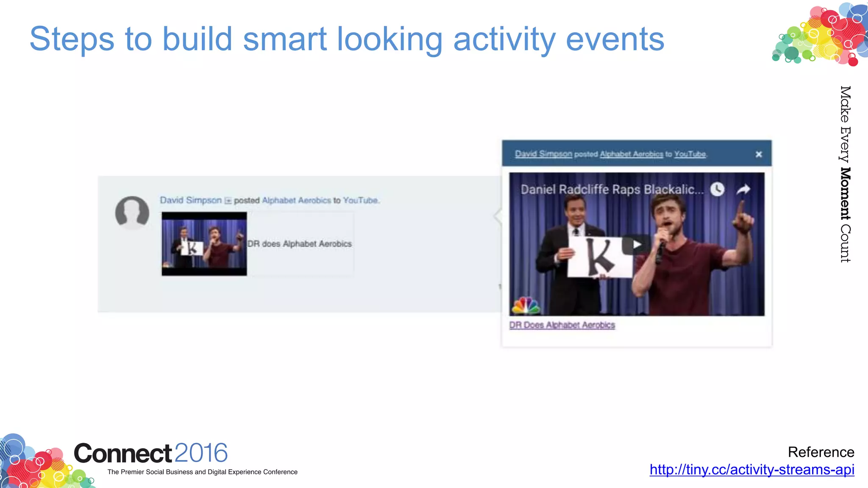Open Alphabet Aerobics link in activity entry
Screen dimensions: 868x488
pyautogui.click(x=296, y=200)
